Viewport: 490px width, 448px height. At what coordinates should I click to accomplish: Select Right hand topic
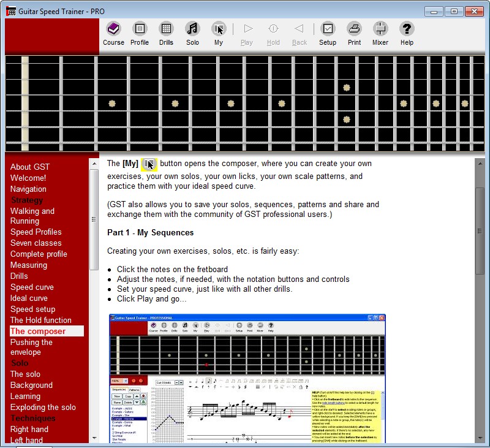coord(29,429)
